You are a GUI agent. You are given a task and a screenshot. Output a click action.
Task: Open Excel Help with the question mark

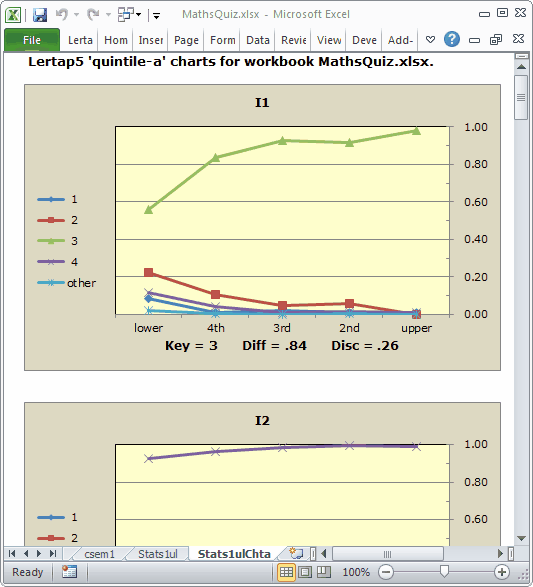coord(452,39)
